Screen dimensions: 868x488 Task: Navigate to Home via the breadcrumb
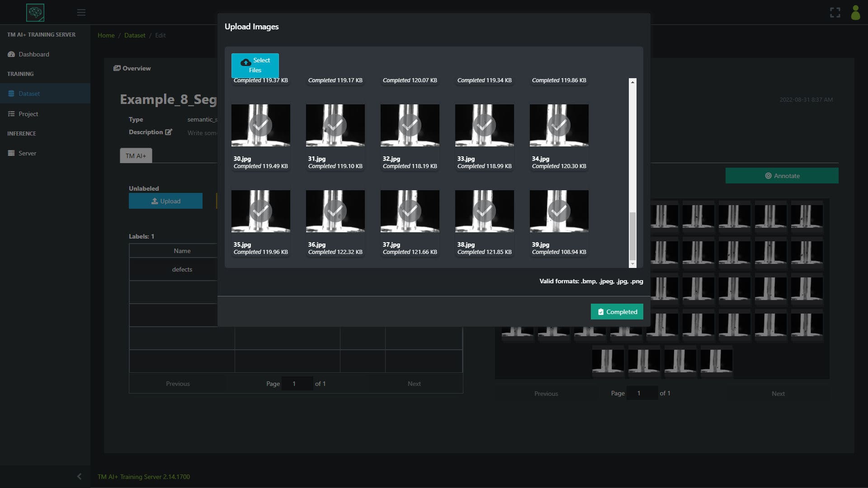tap(106, 35)
